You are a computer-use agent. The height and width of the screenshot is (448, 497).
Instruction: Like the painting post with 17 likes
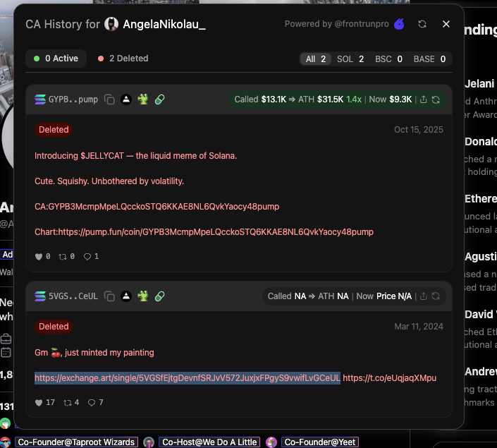[x=44, y=403]
